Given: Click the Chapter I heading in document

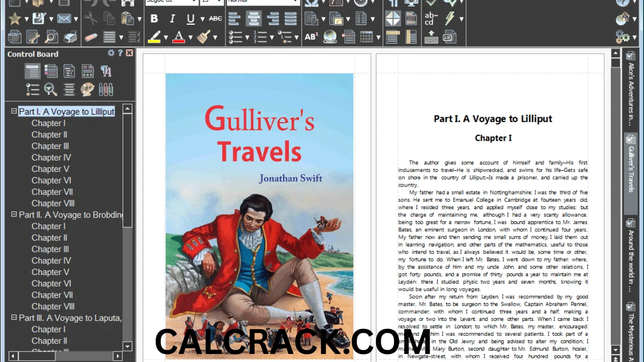Looking at the screenshot, I should point(493,138).
